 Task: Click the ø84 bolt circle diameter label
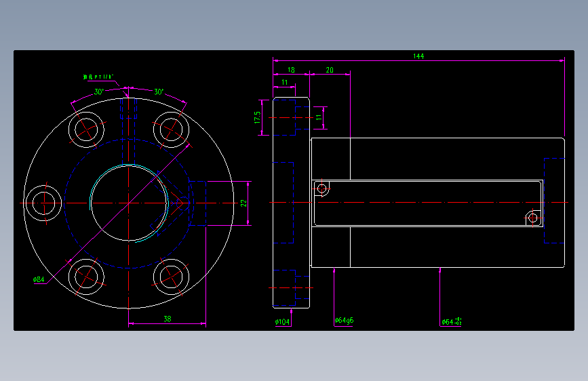click(x=39, y=279)
